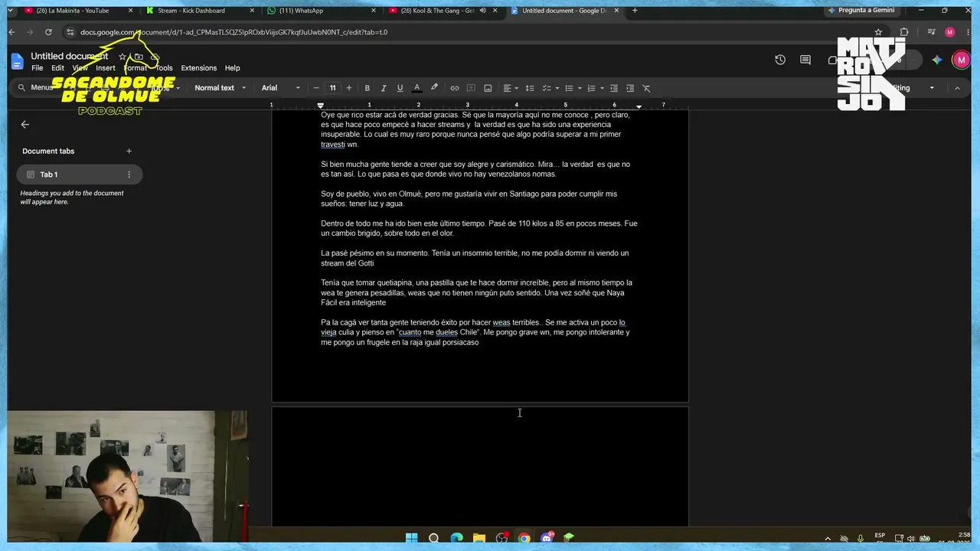Open the numbered list dropdown
This screenshot has height=551, width=980.
point(596,88)
